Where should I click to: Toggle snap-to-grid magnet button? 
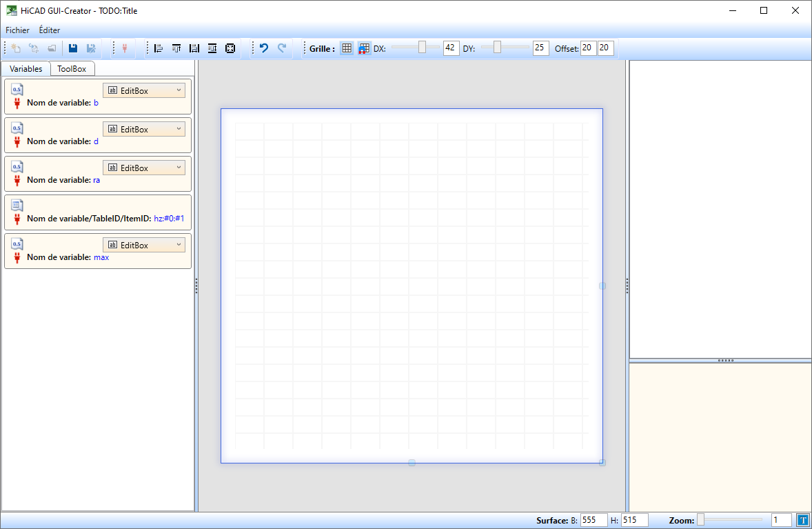pyautogui.click(x=364, y=48)
